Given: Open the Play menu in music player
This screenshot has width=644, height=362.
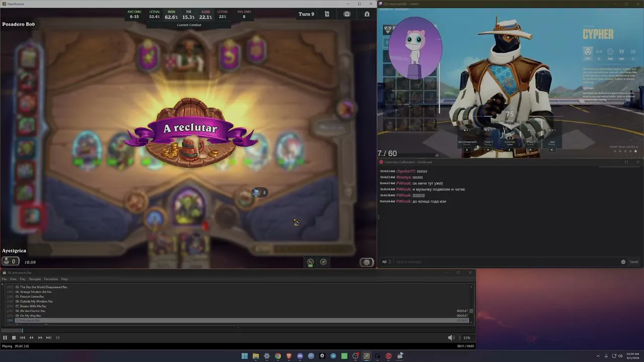Looking at the screenshot, I should 23,279.
